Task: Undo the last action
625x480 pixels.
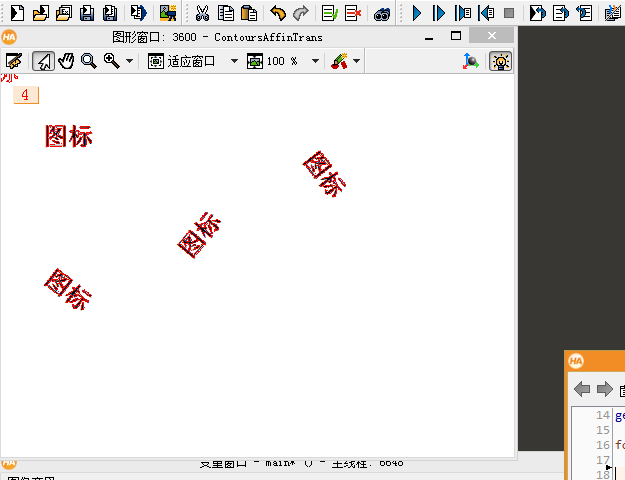Action: coord(278,13)
